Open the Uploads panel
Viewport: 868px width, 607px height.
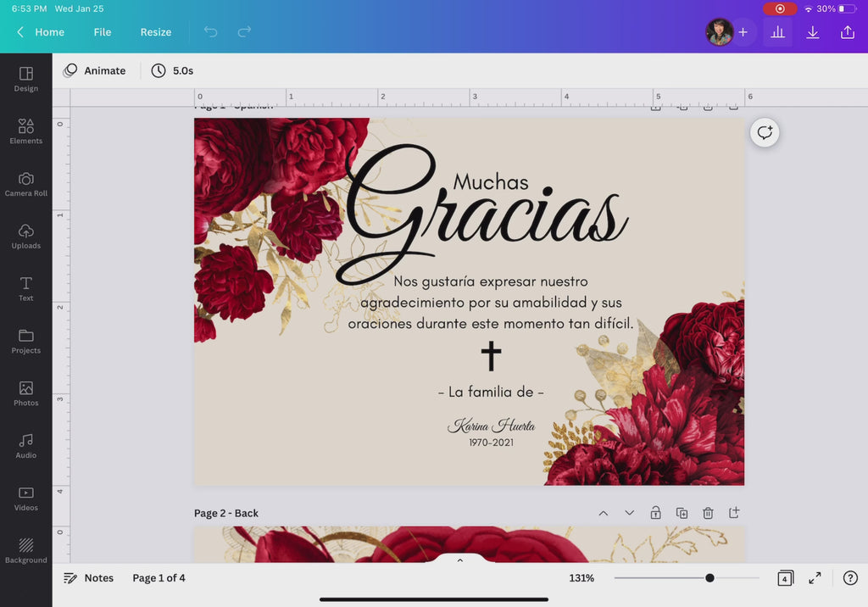26,237
